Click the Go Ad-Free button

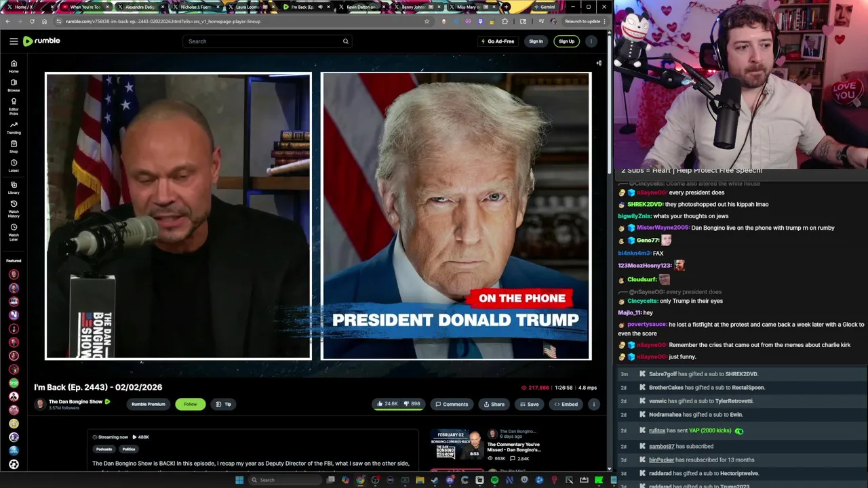(x=497, y=41)
